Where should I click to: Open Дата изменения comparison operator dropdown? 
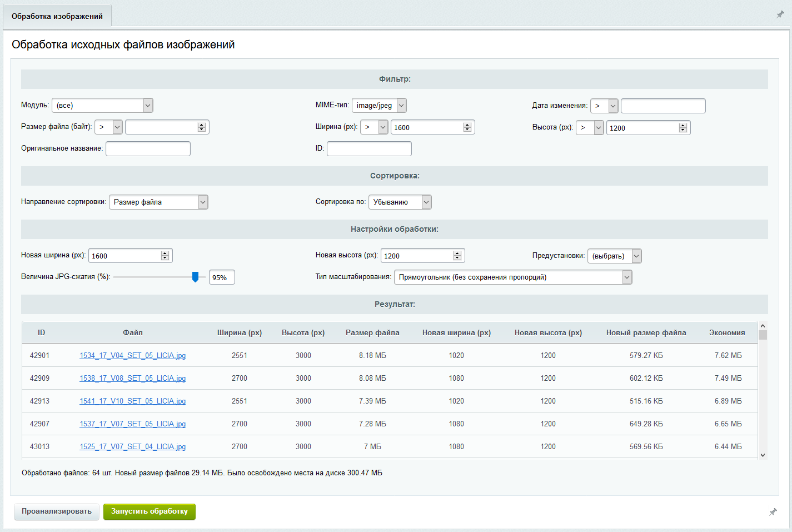tap(604, 106)
